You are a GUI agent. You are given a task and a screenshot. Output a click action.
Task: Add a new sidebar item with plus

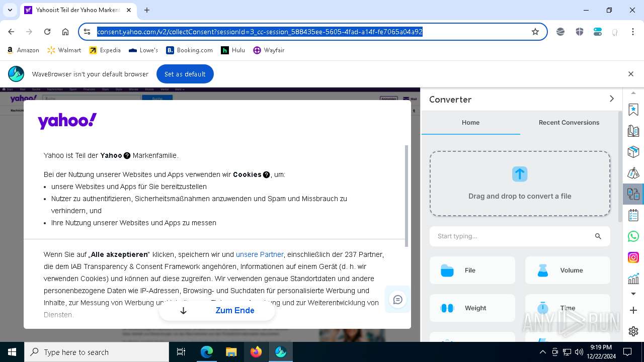633,311
